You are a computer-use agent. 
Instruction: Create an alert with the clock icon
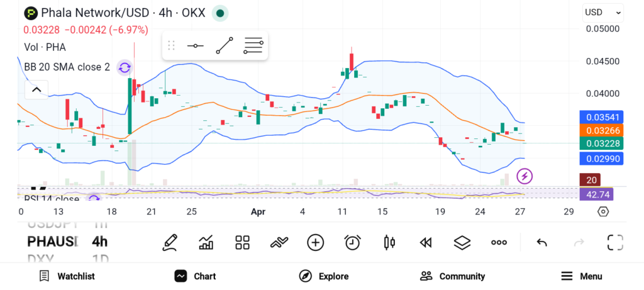352,242
